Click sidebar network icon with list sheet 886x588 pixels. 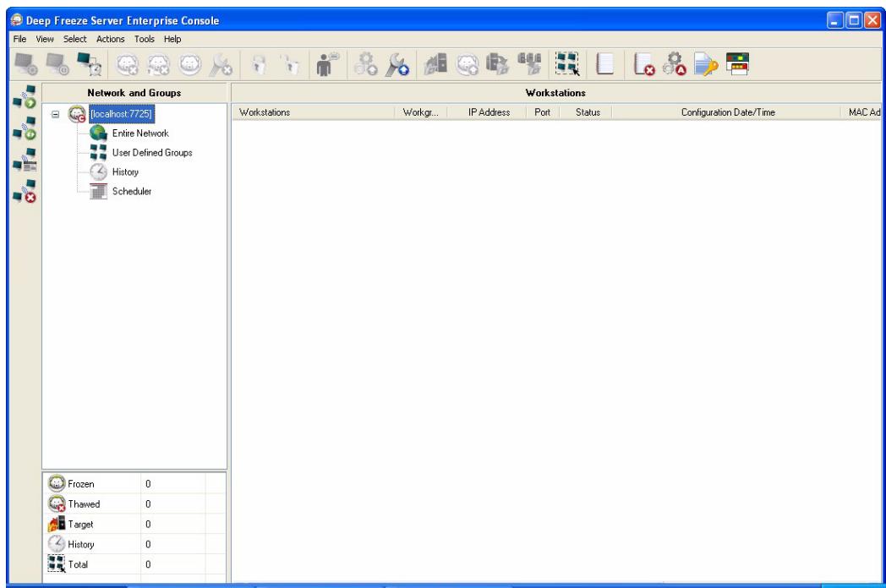point(25,160)
